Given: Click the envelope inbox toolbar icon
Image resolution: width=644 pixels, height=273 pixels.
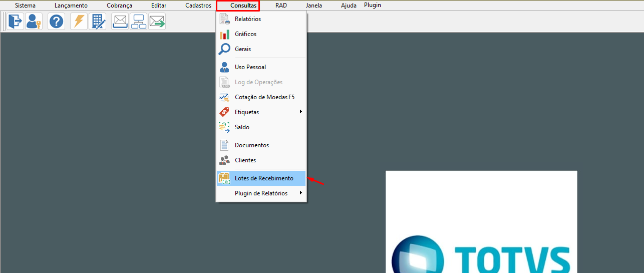Looking at the screenshot, I should pyautogui.click(x=120, y=22).
